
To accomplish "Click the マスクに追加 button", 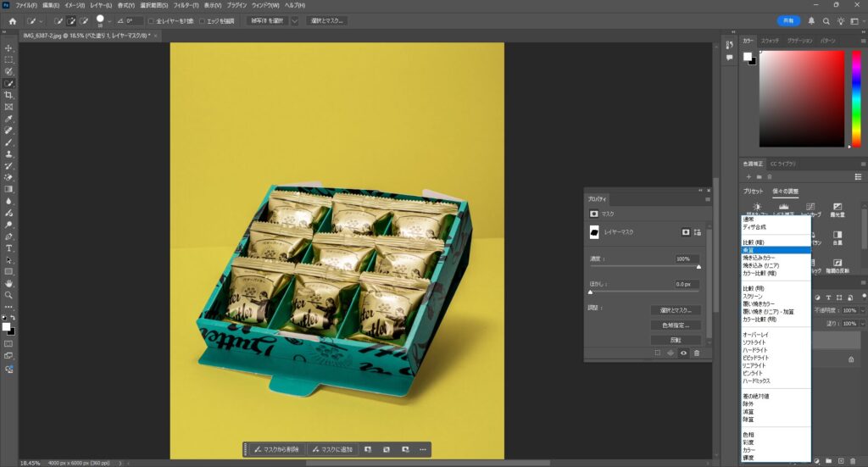I will click(332, 450).
